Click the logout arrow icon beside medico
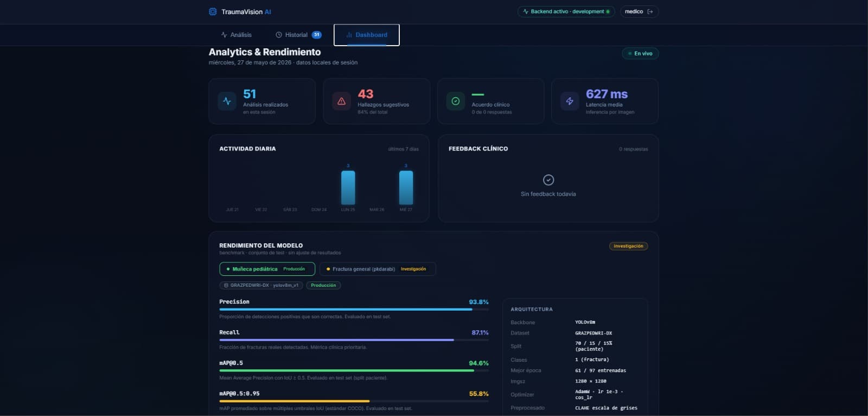 (x=650, y=11)
